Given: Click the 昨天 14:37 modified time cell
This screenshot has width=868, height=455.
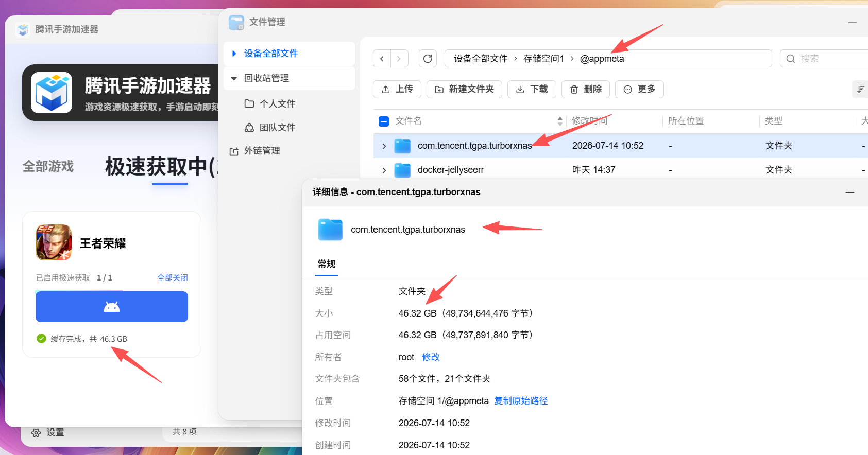Looking at the screenshot, I should click(593, 170).
